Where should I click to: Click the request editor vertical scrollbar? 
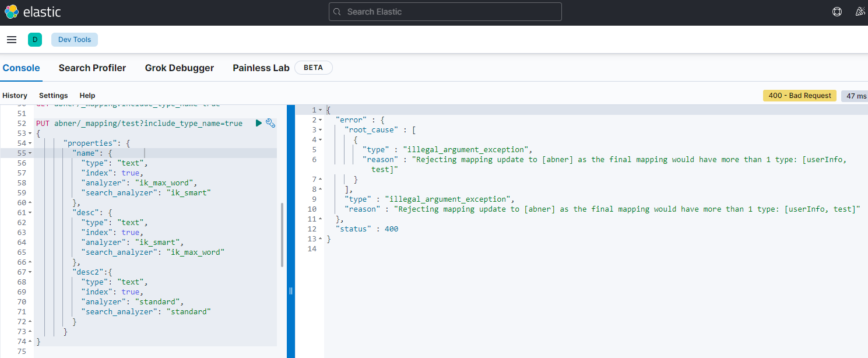pyautogui.click(x=282, y=235)
